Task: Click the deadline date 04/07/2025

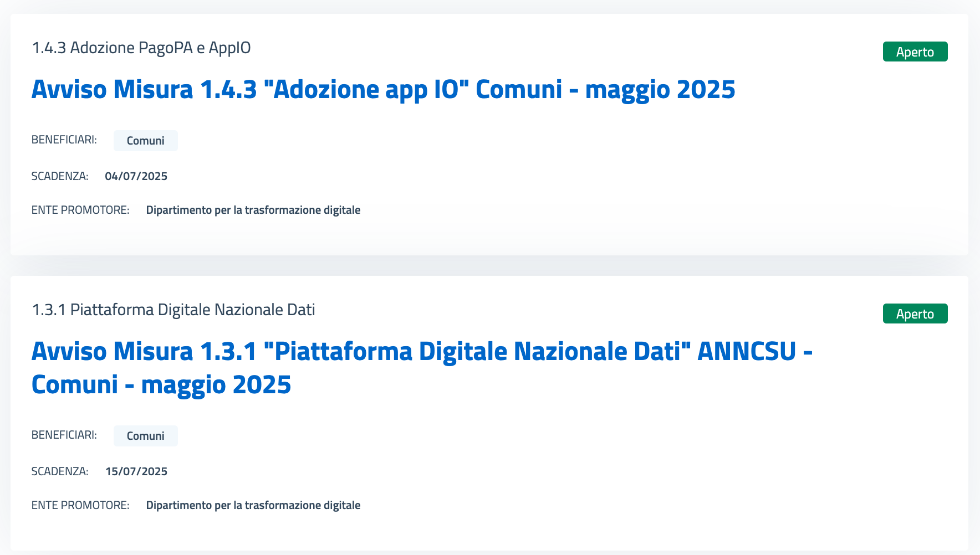Action: (136, 176)
